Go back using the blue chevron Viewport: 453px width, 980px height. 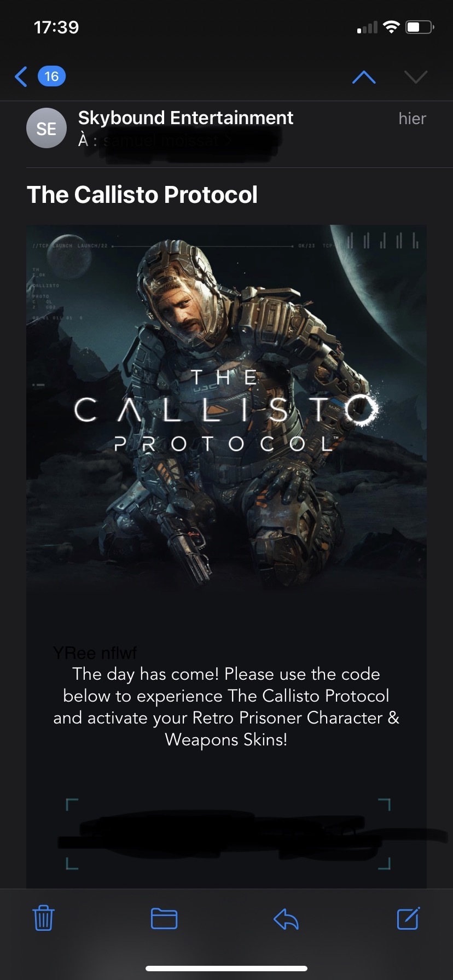tap(21, 77)
